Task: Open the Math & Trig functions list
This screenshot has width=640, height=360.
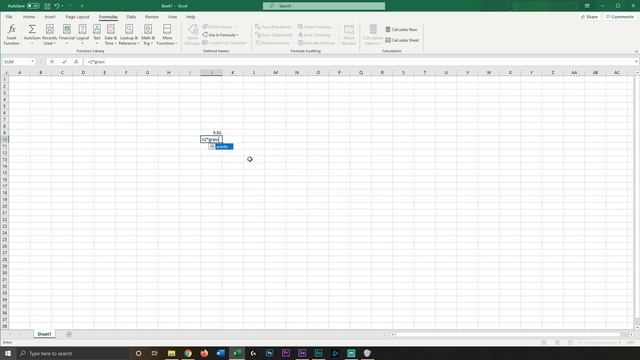Action: (148, 34)
